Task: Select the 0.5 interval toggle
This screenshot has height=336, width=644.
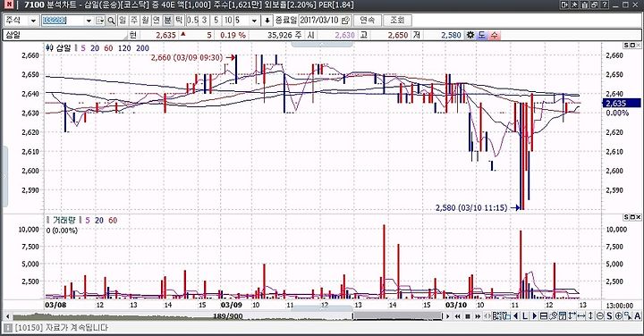Action: [x=192, y=20]
